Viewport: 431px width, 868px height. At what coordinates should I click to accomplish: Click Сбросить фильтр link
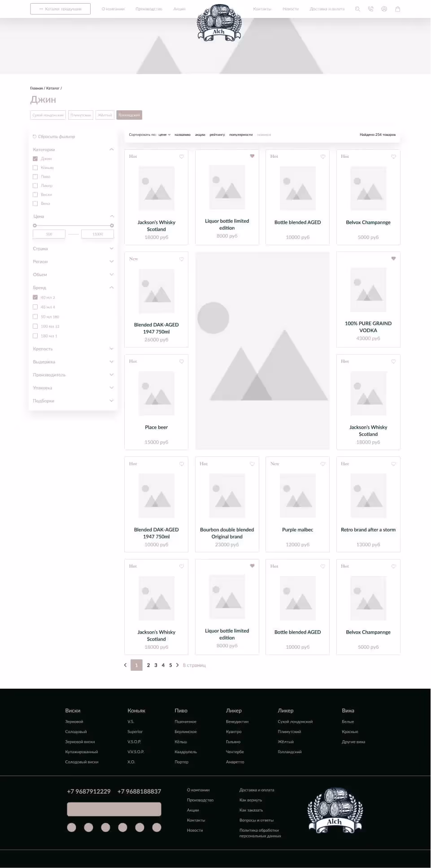57,137
